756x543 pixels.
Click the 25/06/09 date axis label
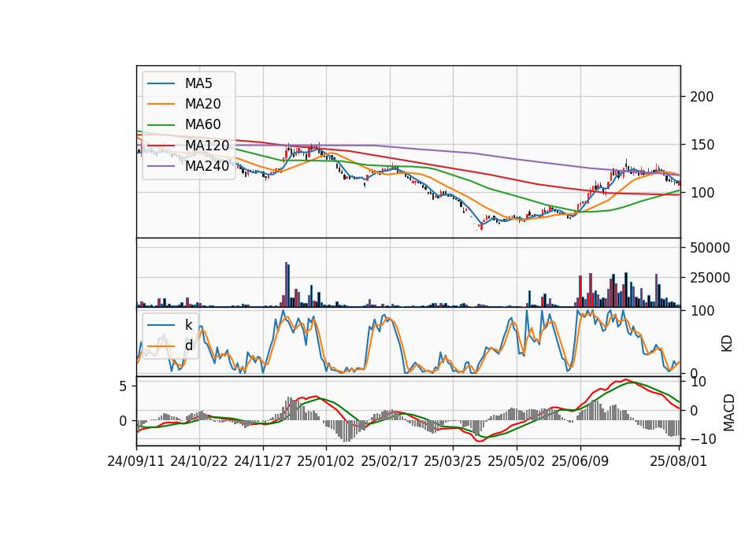tap(580, 461)
